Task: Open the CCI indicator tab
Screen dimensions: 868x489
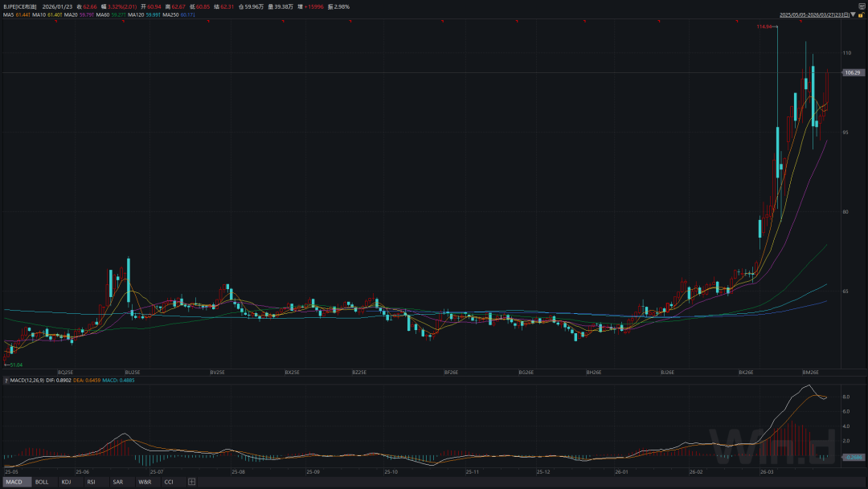Action: pyautogui.click(x=169, y=482)
